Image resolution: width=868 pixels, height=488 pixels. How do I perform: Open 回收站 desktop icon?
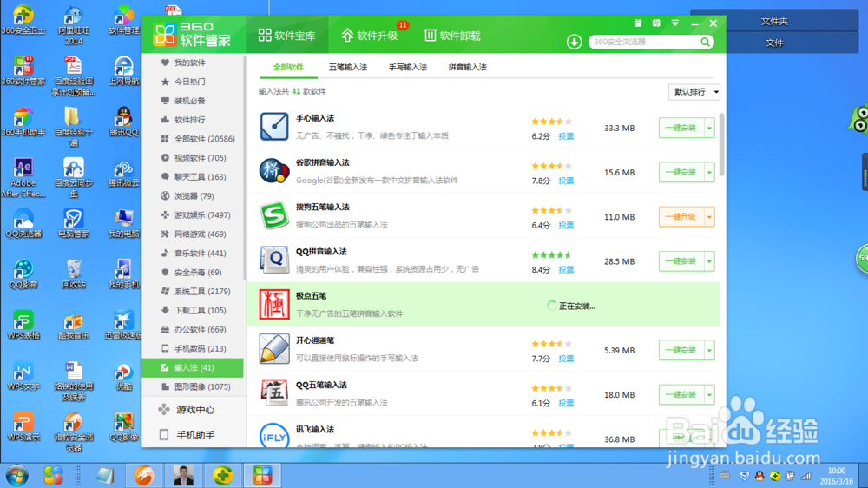(74, 274)
